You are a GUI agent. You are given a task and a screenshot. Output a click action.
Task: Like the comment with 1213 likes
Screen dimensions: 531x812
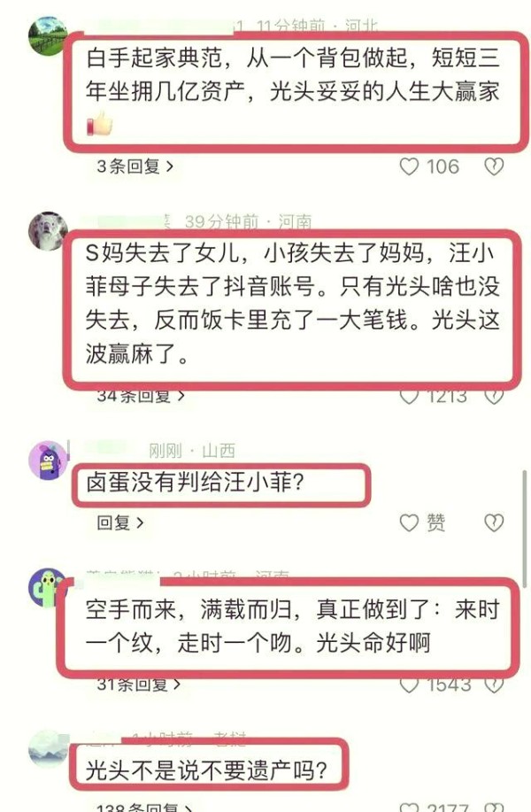(409, 397)
